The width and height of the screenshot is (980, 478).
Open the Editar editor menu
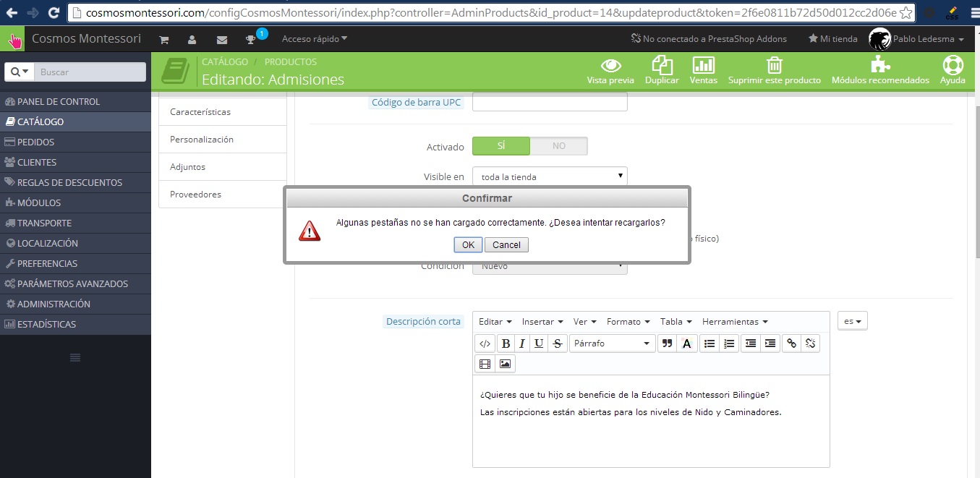click(x=495, y=322)
